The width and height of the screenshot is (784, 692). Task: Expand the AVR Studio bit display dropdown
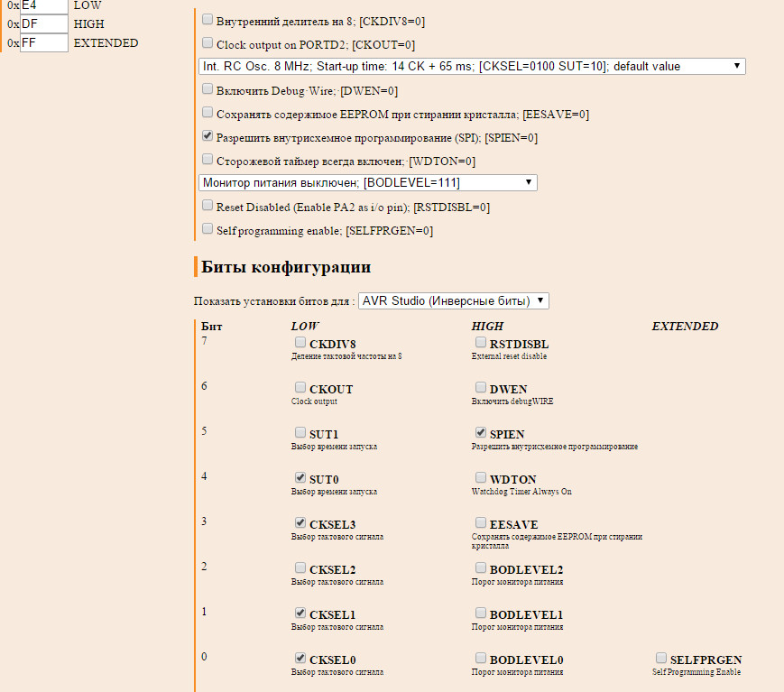[453, 300]
